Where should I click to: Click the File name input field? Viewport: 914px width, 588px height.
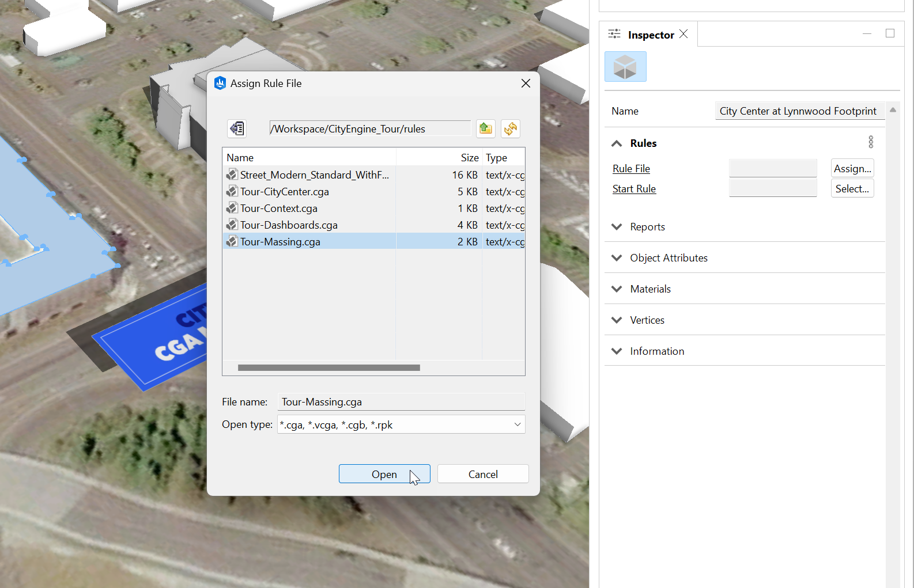[x=401, y=402]
